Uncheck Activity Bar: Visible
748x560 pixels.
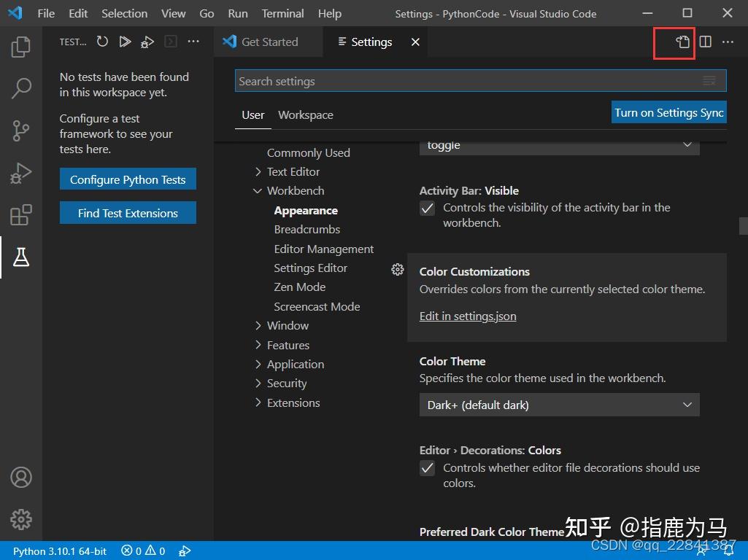click(x=427, y=208)
